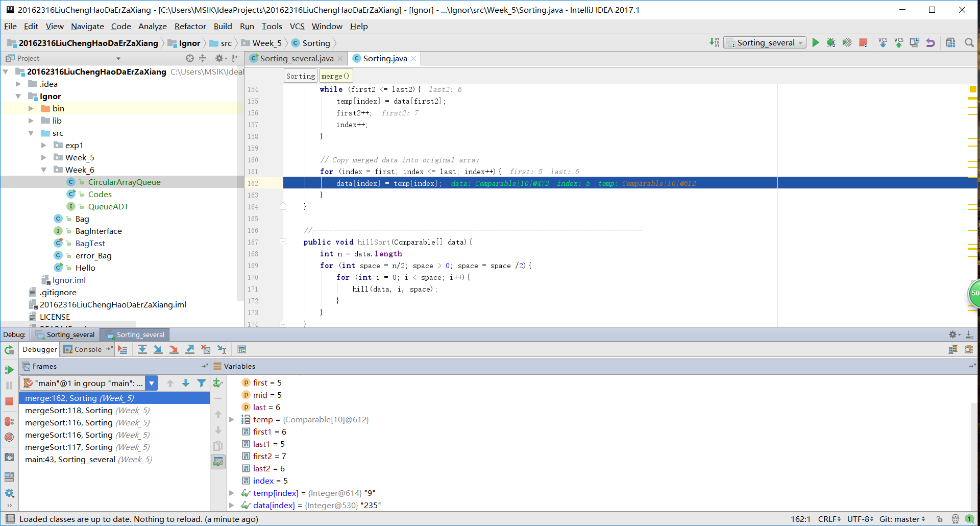Image resolution: width=980 pixels, height=526 pixels.
Task: Run with coverage icon in toolbar
Action: click(x=847, y=42)
